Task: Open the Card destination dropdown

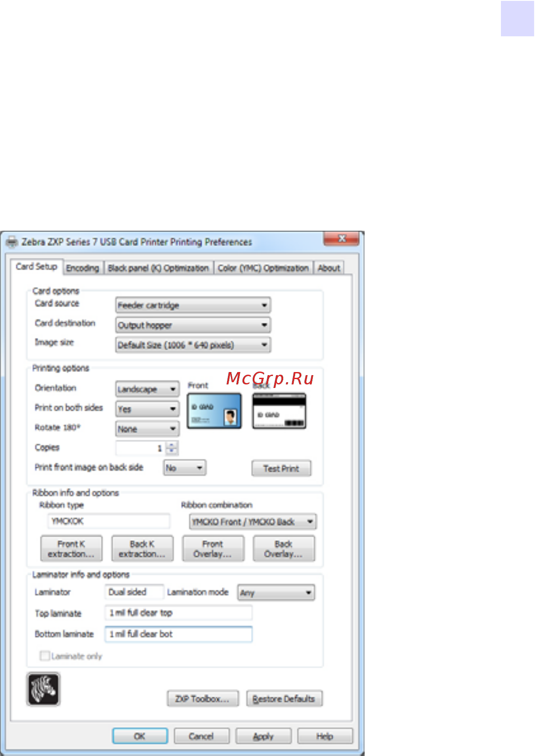Action: 193,325
